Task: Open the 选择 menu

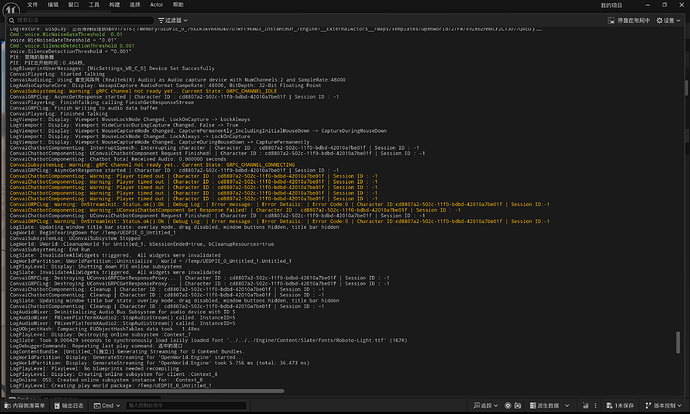Action: (x=135, y=5)
